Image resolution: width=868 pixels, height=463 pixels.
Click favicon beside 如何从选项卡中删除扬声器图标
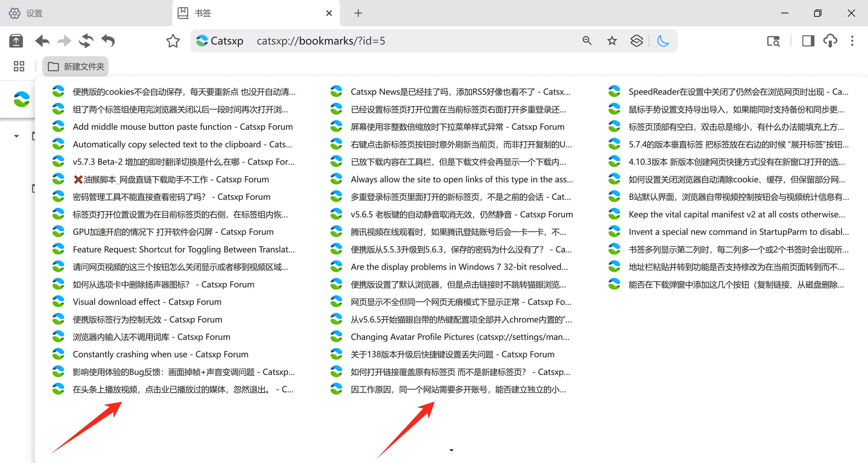(58, 284)
